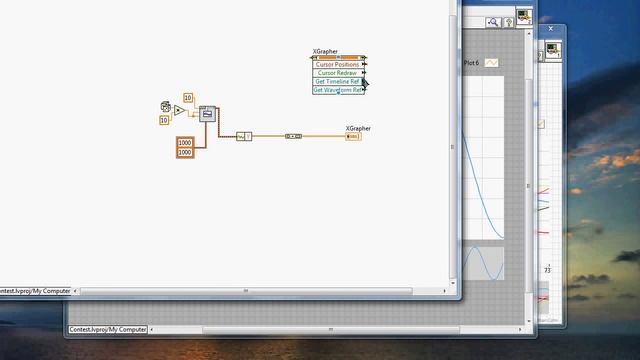Click the upper 1000 cluster constant value

[x=185, y=142]
